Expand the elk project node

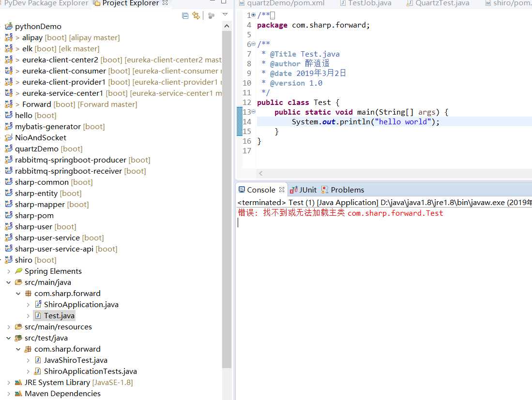click(x=17, y=49)
